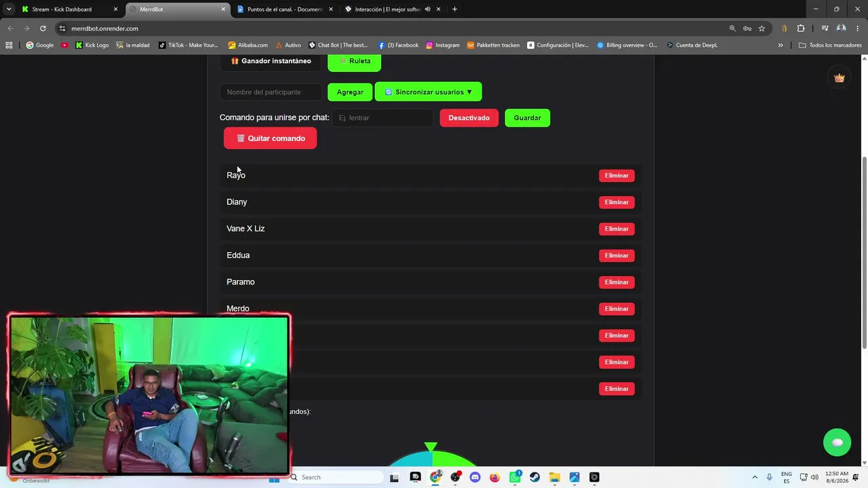This screenshot has width=868, height=488.
Task: Go back to the previous page
Action: click(10, 28)
